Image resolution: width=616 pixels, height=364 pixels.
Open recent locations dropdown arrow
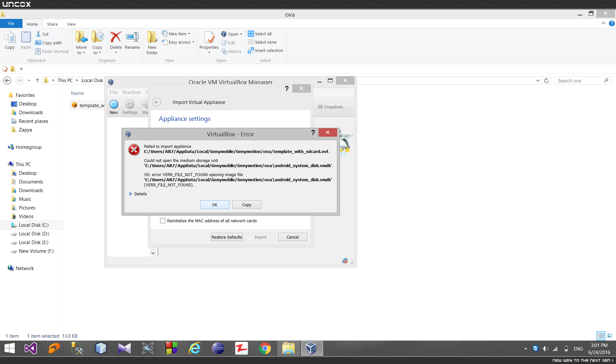[29, 80]
